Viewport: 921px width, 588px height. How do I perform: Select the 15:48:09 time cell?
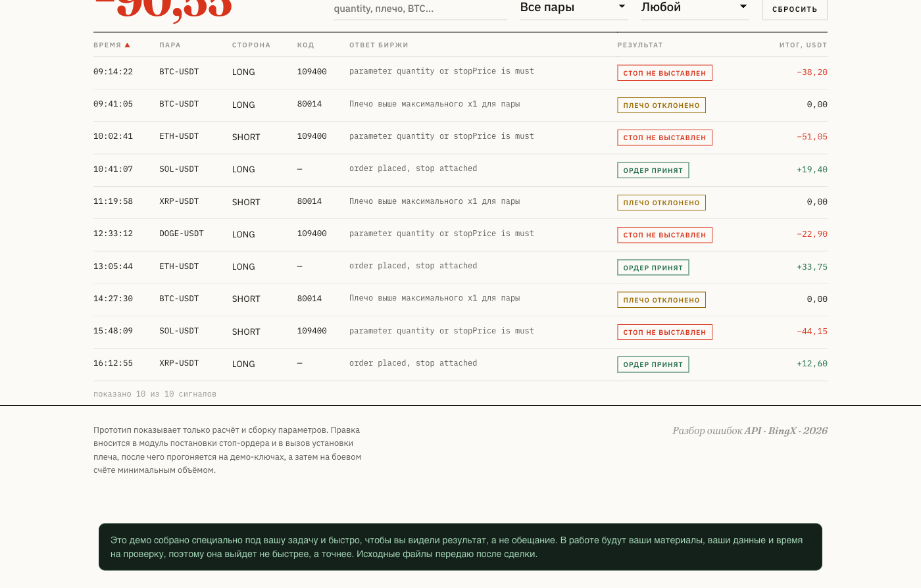(113, 331)
